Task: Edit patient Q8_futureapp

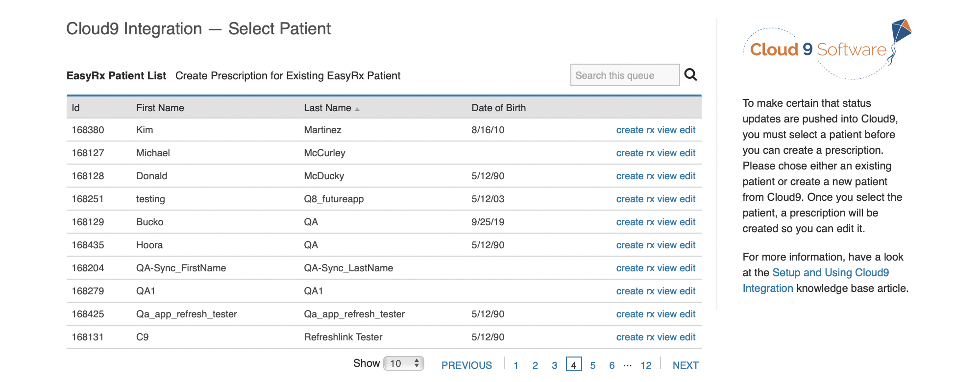Action: (x=687, y=199)
